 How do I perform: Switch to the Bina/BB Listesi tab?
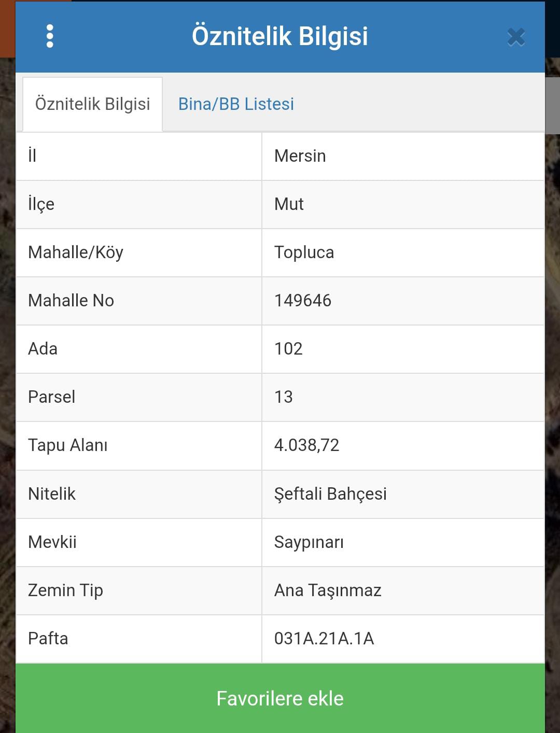click(x=236, y=104)
